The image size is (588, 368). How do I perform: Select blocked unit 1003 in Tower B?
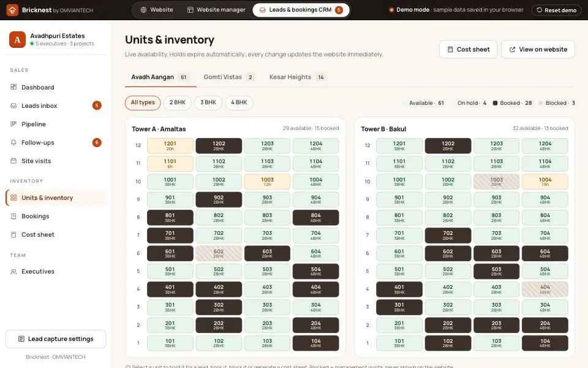point(497,182)
